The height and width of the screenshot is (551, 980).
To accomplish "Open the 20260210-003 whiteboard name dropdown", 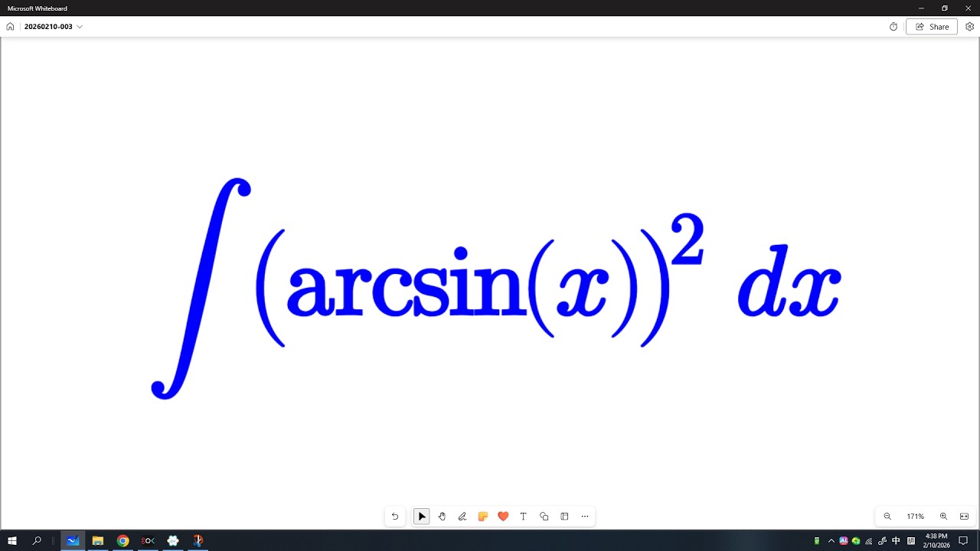I will 54,27.
